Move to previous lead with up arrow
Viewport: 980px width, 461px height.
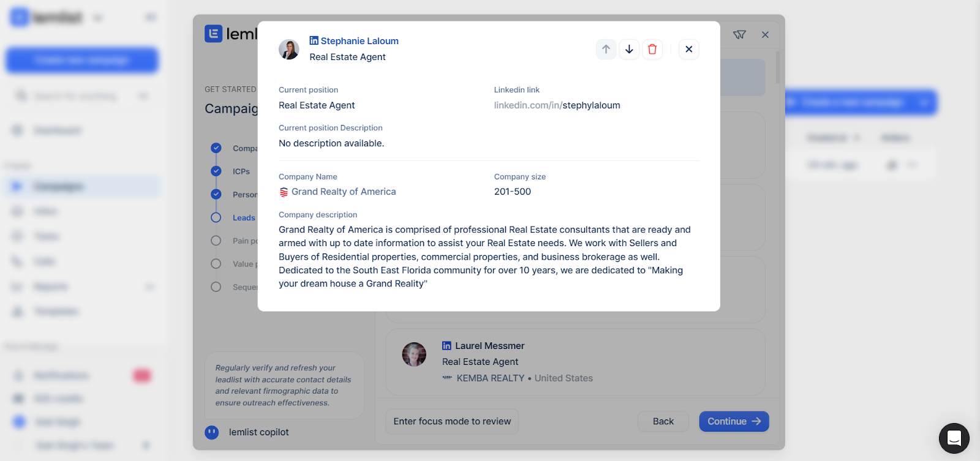pos(606,49)
